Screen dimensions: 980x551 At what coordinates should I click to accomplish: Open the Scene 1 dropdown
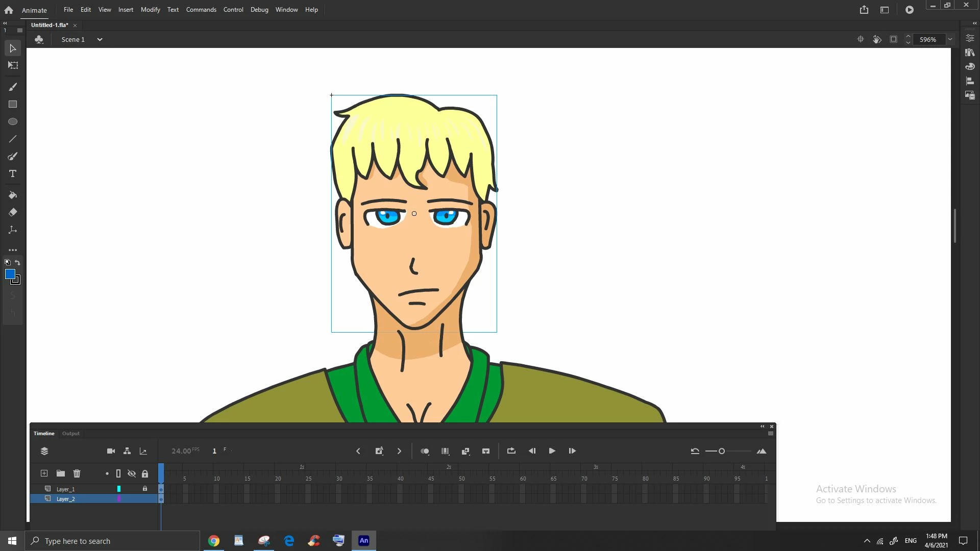click(100, 39)
